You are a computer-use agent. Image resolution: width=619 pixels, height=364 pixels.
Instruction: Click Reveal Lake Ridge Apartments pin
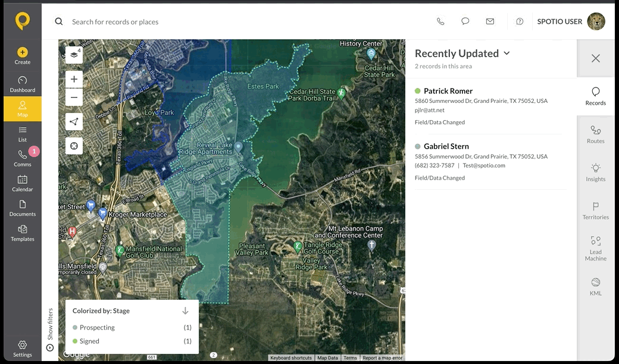coord(238,148)
